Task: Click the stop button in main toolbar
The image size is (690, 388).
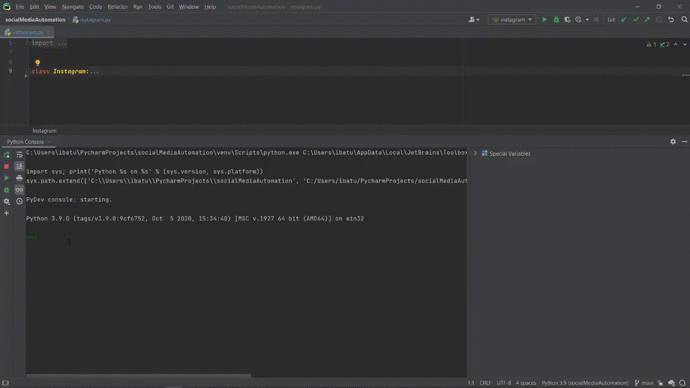Action: click(596, 19)
